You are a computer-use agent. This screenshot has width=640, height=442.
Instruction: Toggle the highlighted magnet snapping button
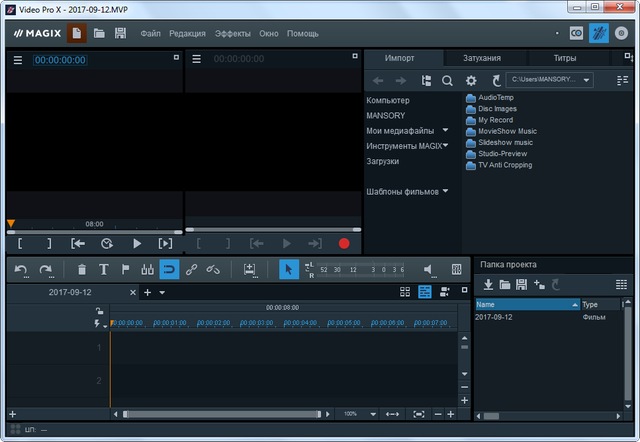tap(169, 269)
